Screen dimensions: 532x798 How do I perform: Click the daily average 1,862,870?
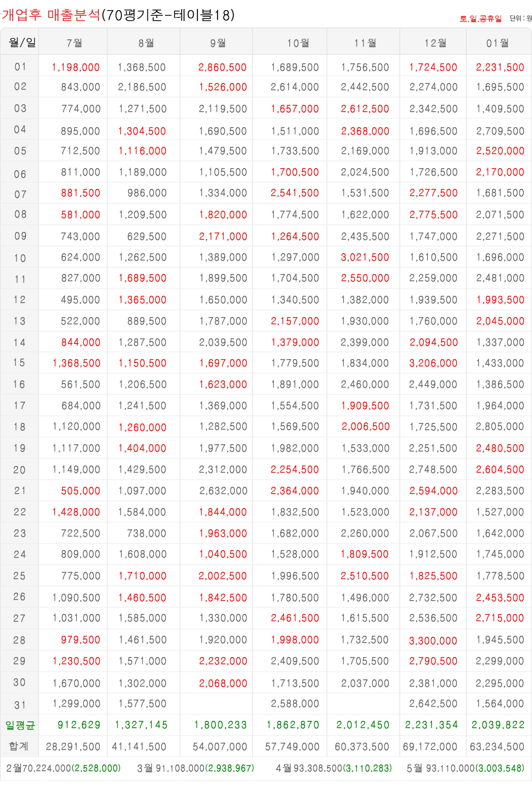[x=293, y=725]
